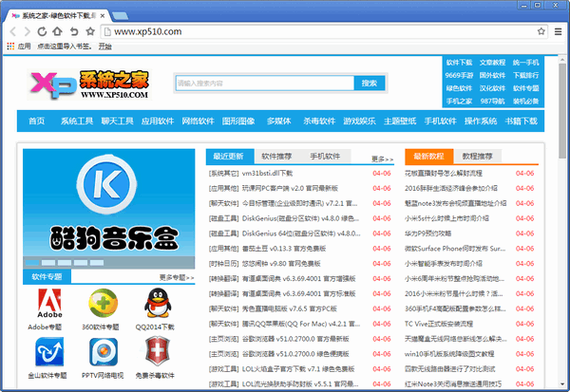Click the XP系统之家 site logo
The width and height of the screenshot is (570, 392).
pyautogui.click(x=89, y=84)
